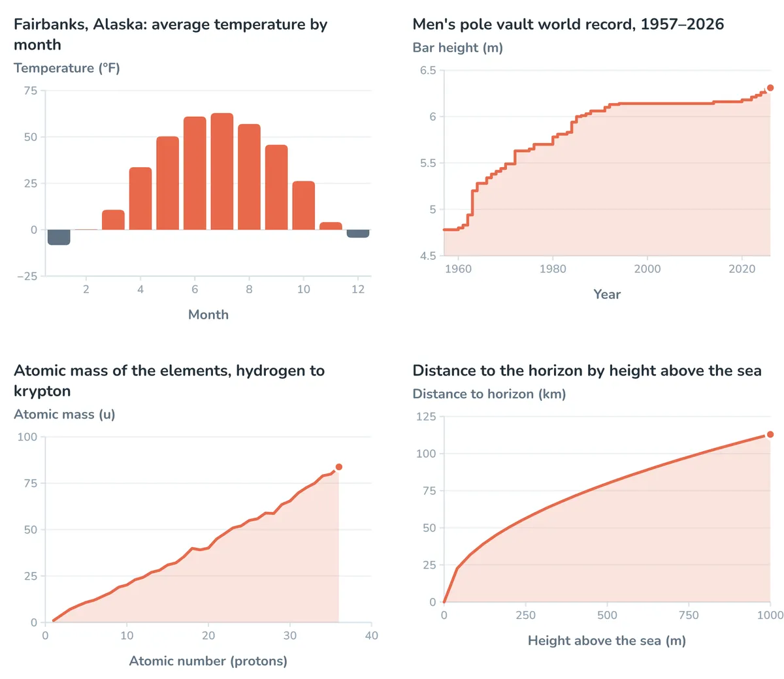Screen dimensions: 784x679
Task: Click the "500" tick on the height axis
Action: 607,615
